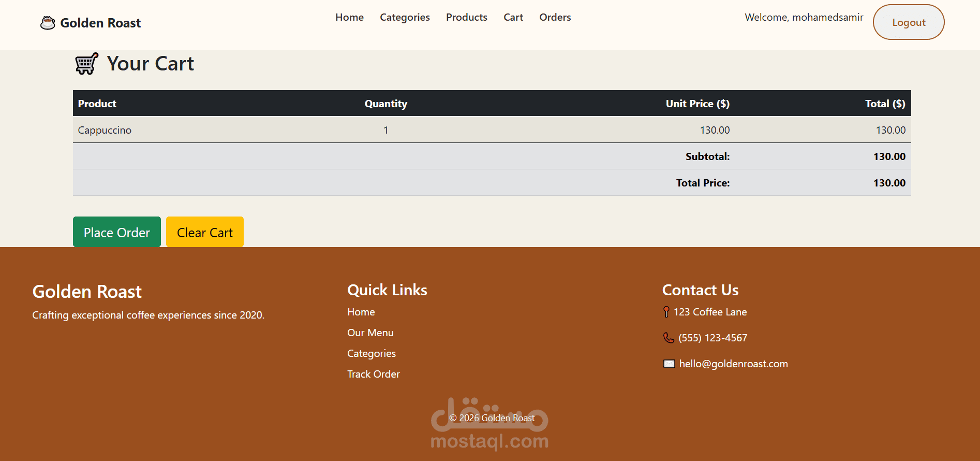Follow the Track Order footer link
980x461 pixels.
click(x=374, y=374)
